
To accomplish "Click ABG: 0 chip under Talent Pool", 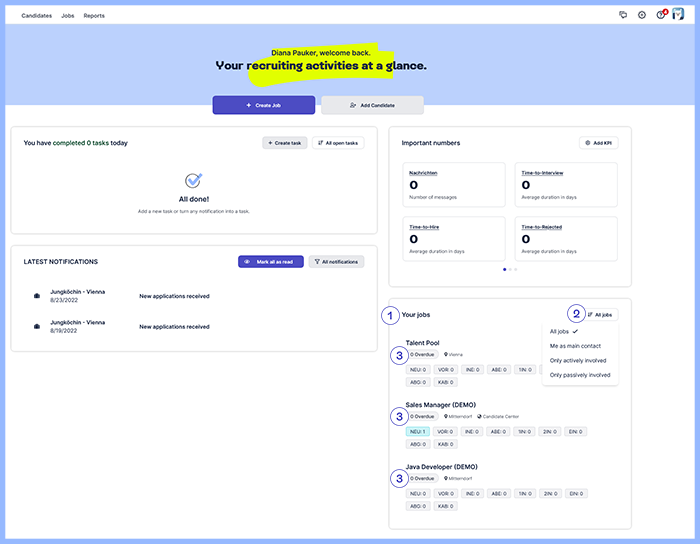I will 418,382.
